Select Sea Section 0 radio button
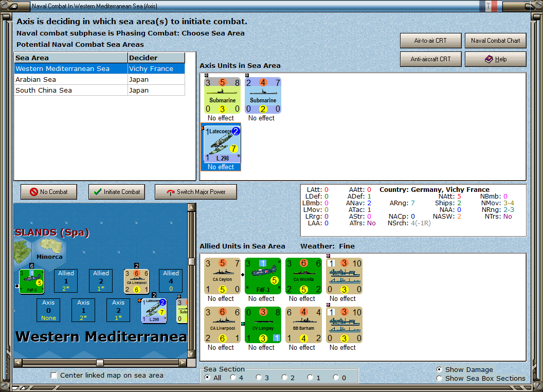The width and height of the screenshot is (543, 392). coord(336,378)
